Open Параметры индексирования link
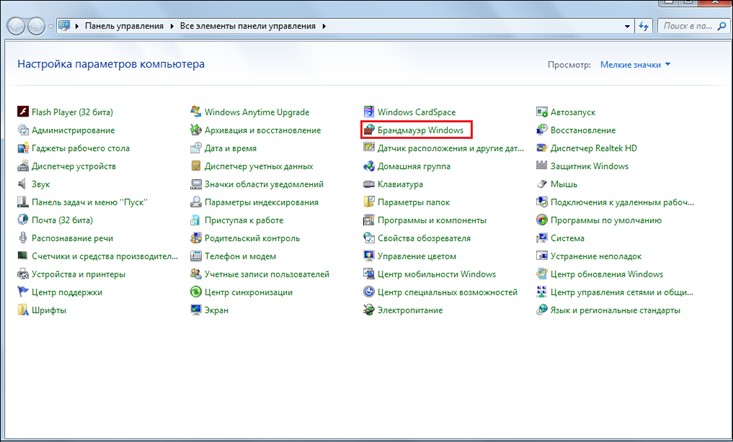The image size is (733, 442). pyautogui.click(x=261, y=202)
